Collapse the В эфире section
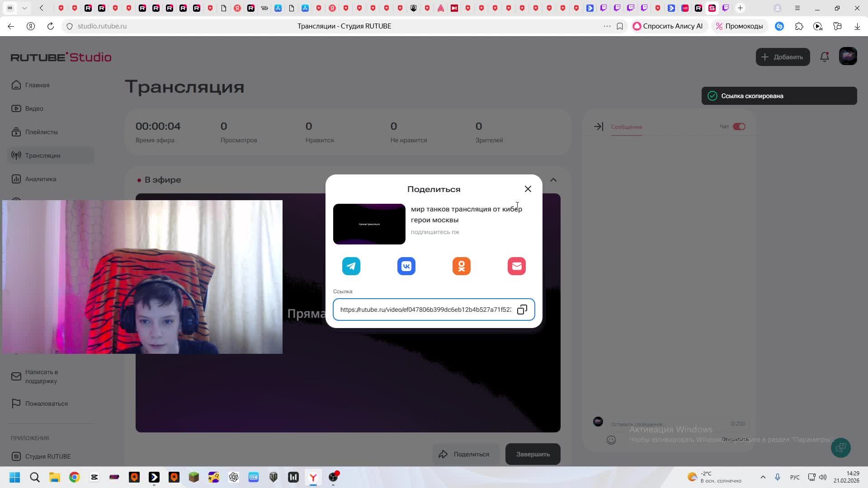 [x=553, y=180]
